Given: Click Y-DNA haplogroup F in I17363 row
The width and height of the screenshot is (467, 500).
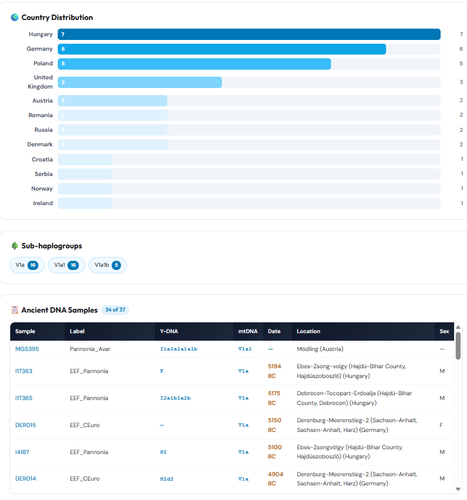Looking at the screenshot, I should [162, 371].
